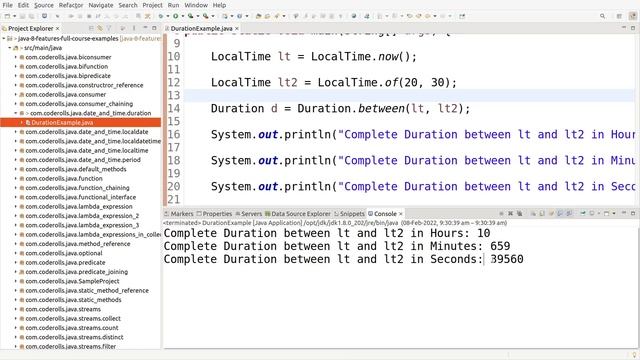Toggle Pin Console button
The height and width of the screenshot is (360, 640).
583,213
